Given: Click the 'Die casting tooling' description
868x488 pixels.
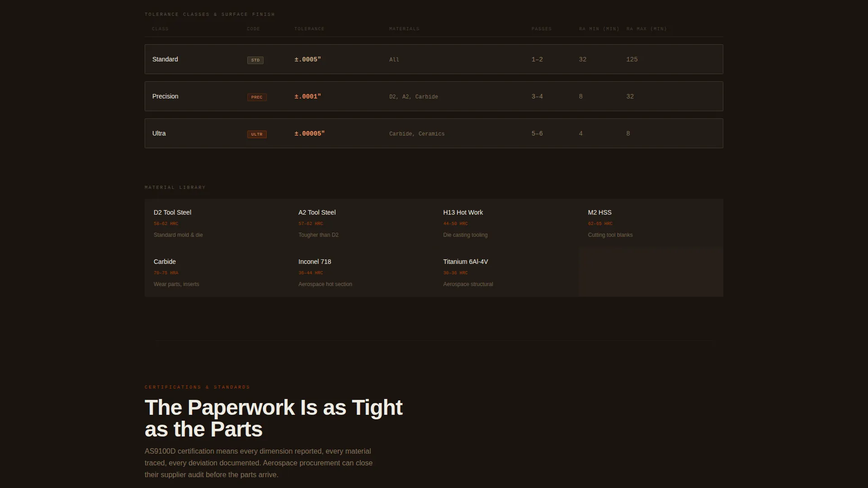Looking at the screenshot, I should point(465,235).
